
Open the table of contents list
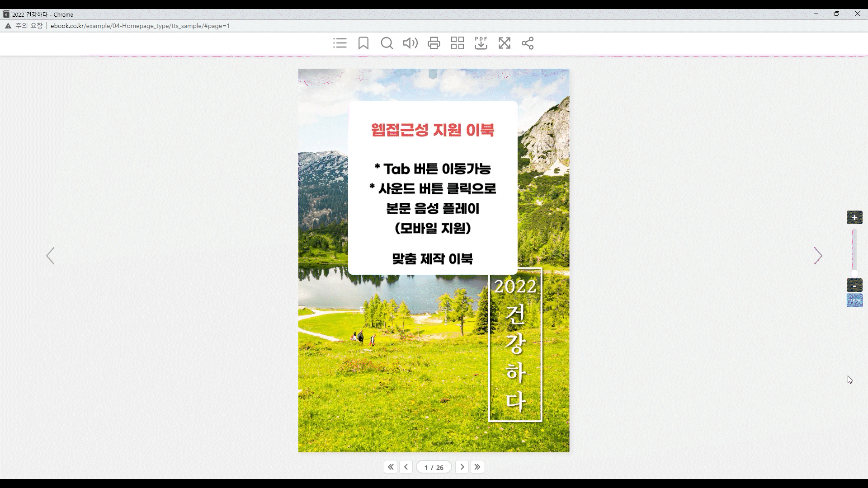click(x=340, y=43)
